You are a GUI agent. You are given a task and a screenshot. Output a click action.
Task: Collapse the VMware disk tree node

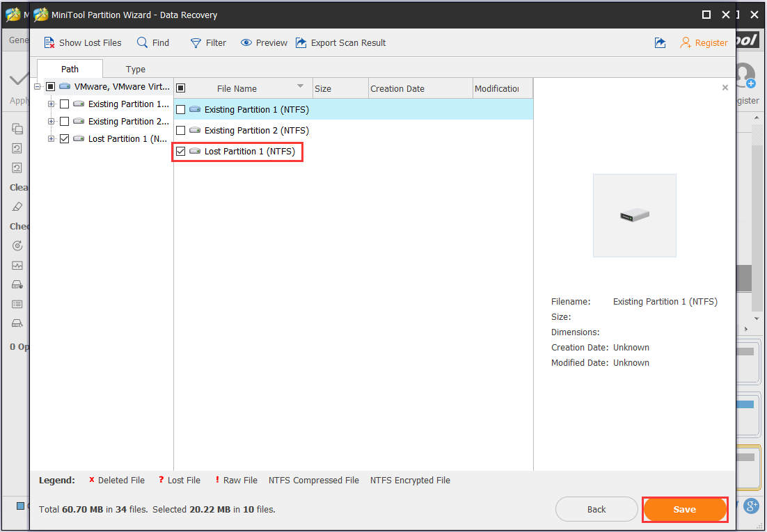[x=37, y=87]
